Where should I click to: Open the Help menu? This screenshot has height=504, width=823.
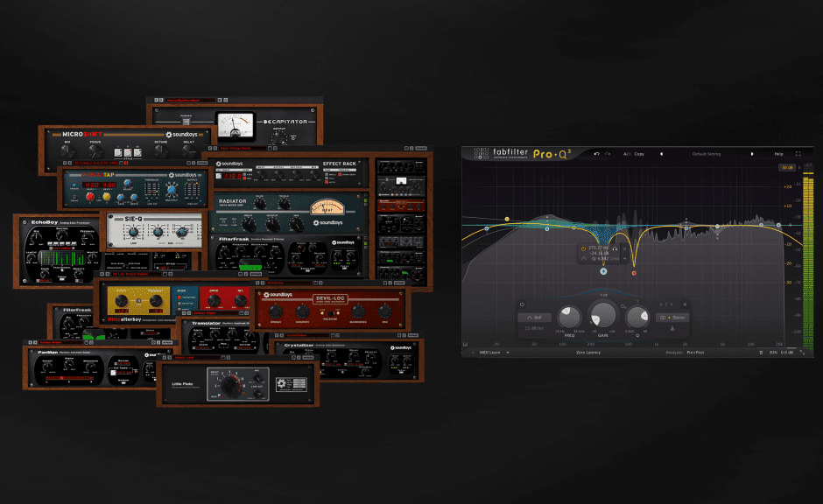[778, 154]
